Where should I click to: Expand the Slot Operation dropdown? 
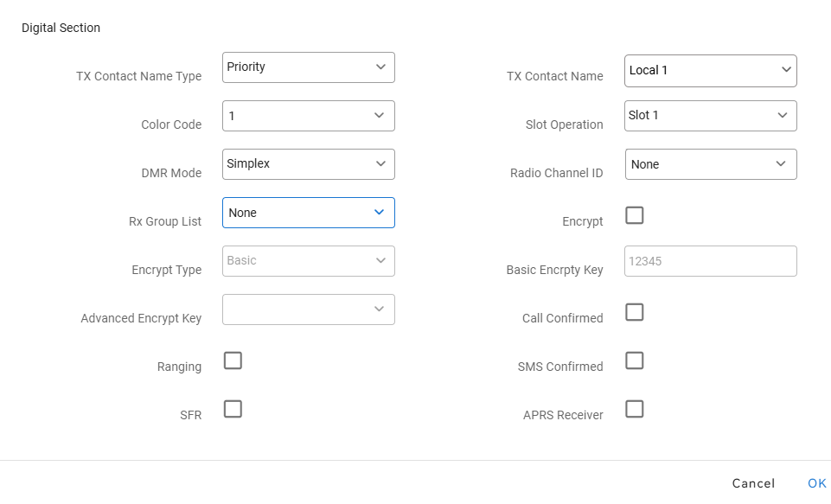pyautogui.click(x=710, y=116)
